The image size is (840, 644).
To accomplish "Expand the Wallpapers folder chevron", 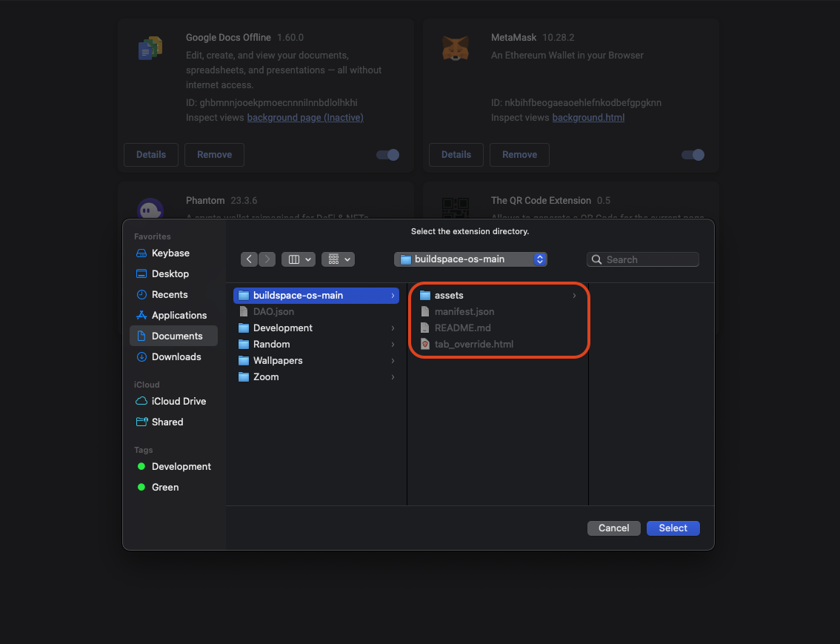I will point(393,361).
